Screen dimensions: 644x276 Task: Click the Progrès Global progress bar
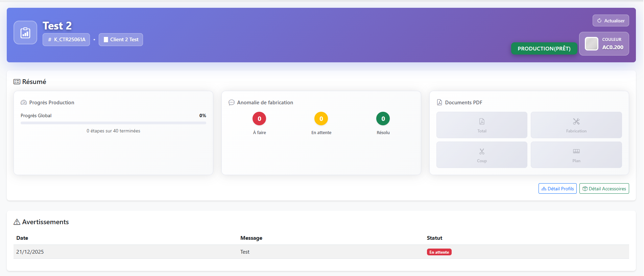click(x=113, y=123)
